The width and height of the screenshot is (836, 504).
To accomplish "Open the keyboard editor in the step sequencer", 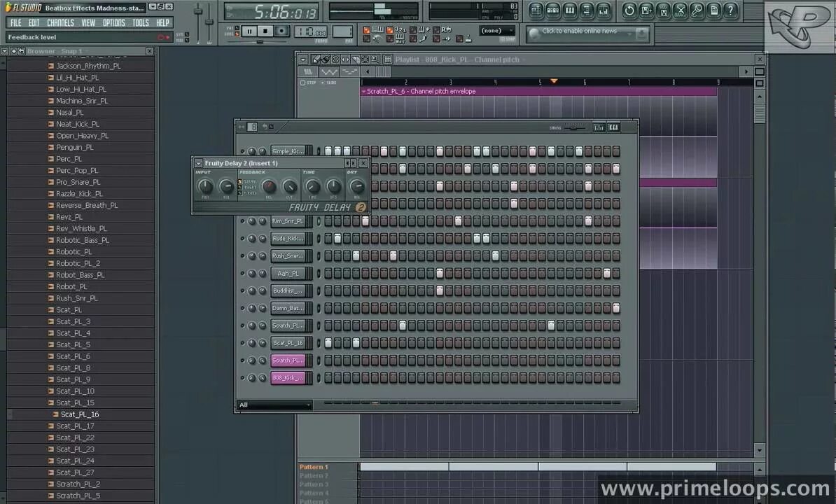I will pos(613,127).
